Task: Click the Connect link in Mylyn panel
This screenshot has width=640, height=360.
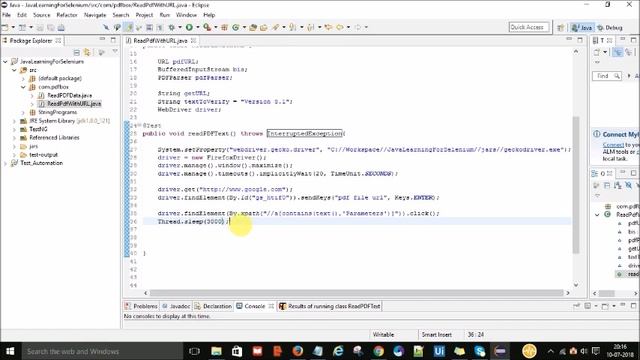Action: (x=613, y=145)
